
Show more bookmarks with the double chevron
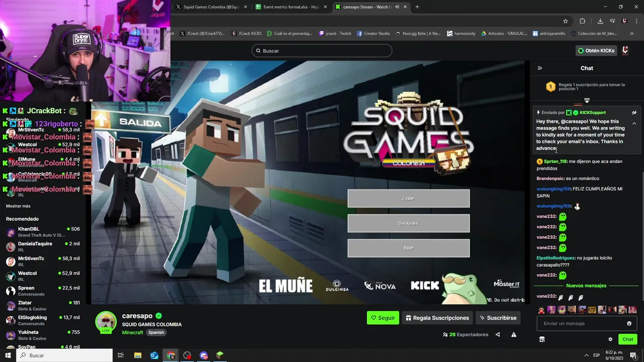click(632, 34)
